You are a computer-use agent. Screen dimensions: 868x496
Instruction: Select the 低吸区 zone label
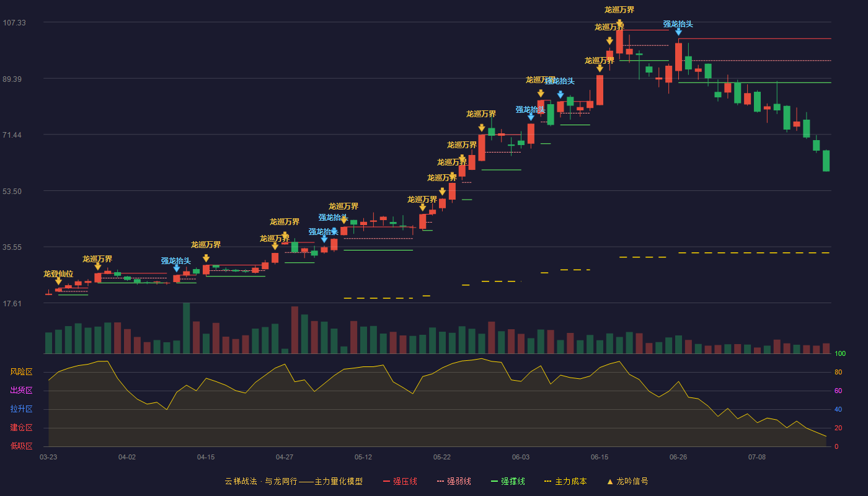[x=21, y=446]
